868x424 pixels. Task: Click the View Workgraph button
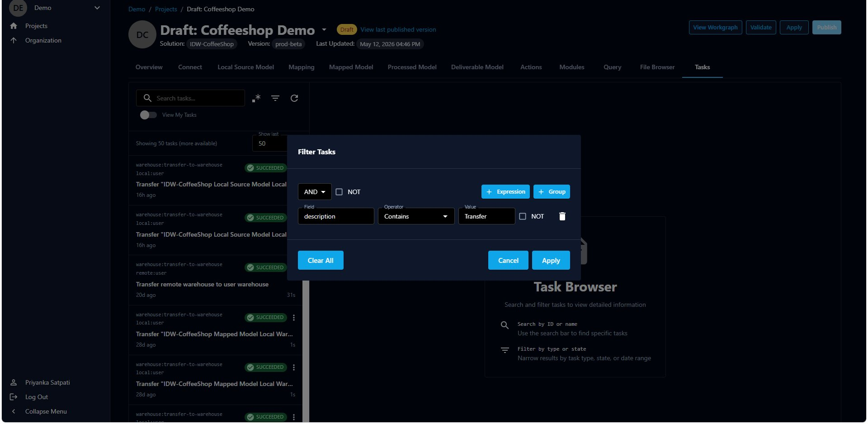tap(715, 27)
